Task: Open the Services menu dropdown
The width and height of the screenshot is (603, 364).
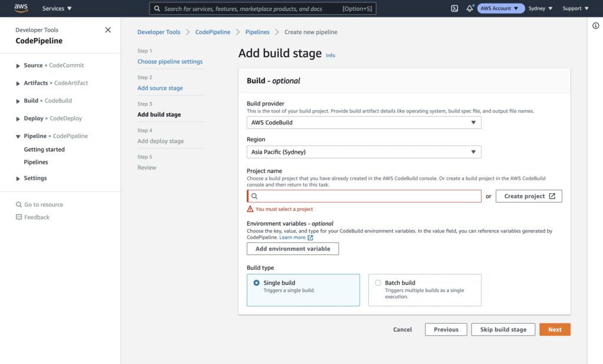Action: (57, 8)
